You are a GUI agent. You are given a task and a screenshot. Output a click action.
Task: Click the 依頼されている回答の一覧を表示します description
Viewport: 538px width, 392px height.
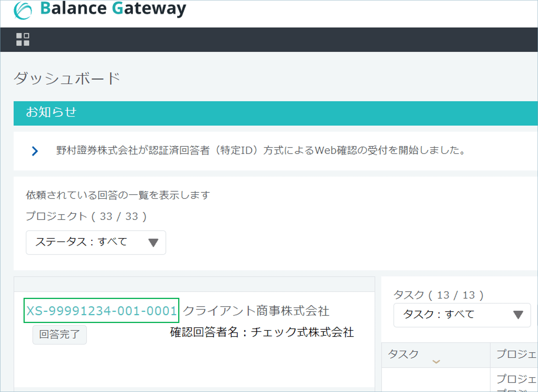click(118, 195)
